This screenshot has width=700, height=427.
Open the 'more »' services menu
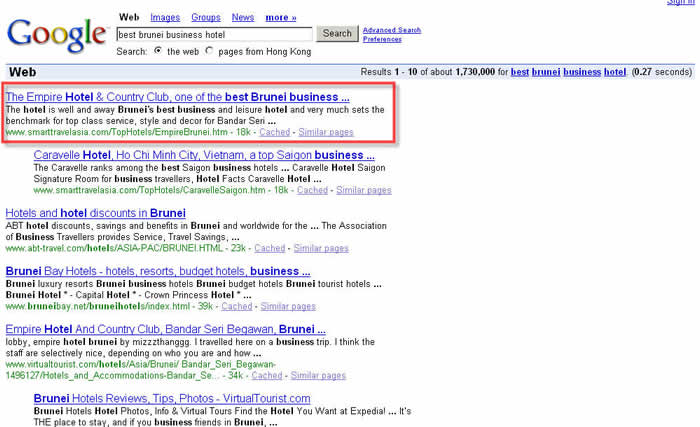[x=280, y=17]
